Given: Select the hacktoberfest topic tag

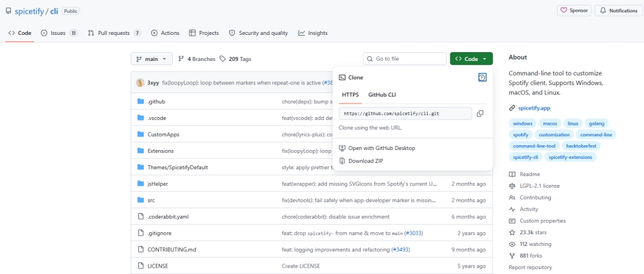Looking at the screenshot, I should pyautogui.click(x=582, y=146).
